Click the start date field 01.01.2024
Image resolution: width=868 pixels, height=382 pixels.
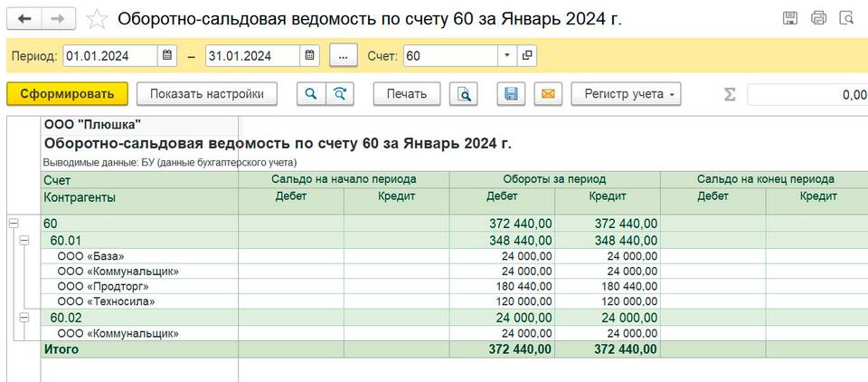110,55
